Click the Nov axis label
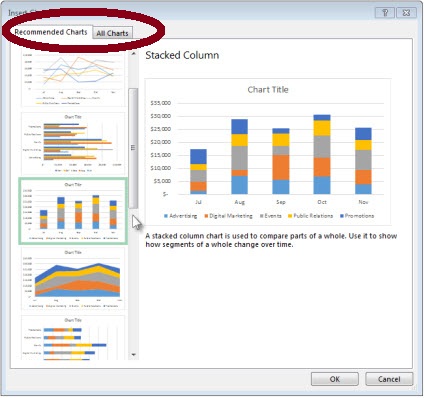Image resolution: width=425 pixels, height=398 pixels. (x=363, y=202)
